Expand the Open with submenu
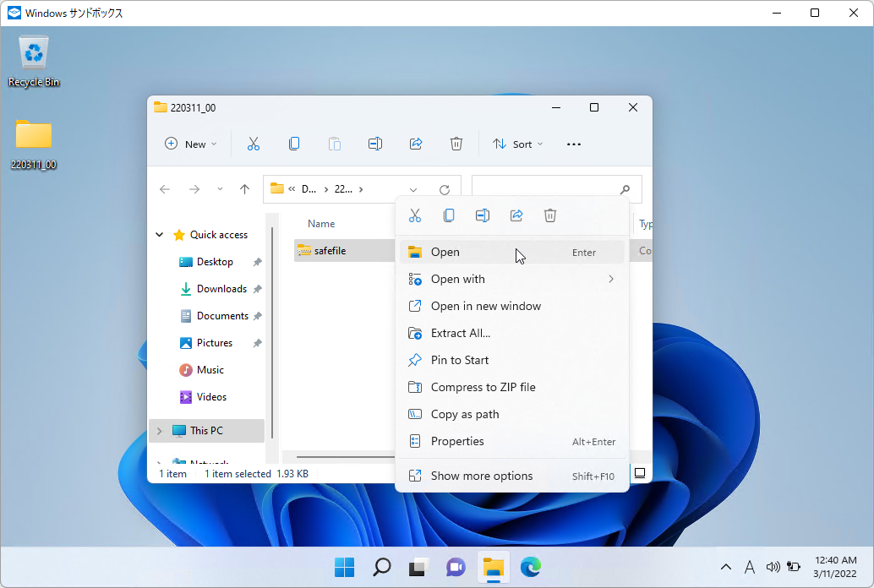The image size is (874, 588). 457,279
